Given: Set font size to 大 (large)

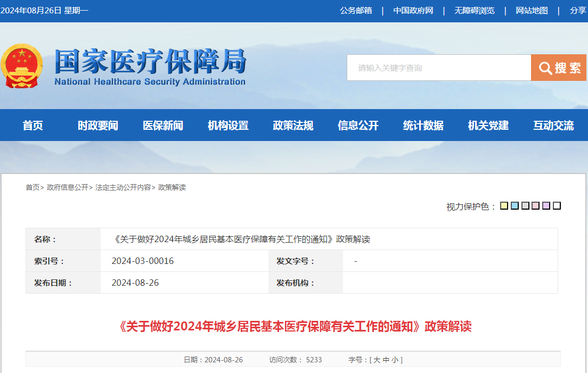Looking at the screenshot, I should [x=377, y=360].
